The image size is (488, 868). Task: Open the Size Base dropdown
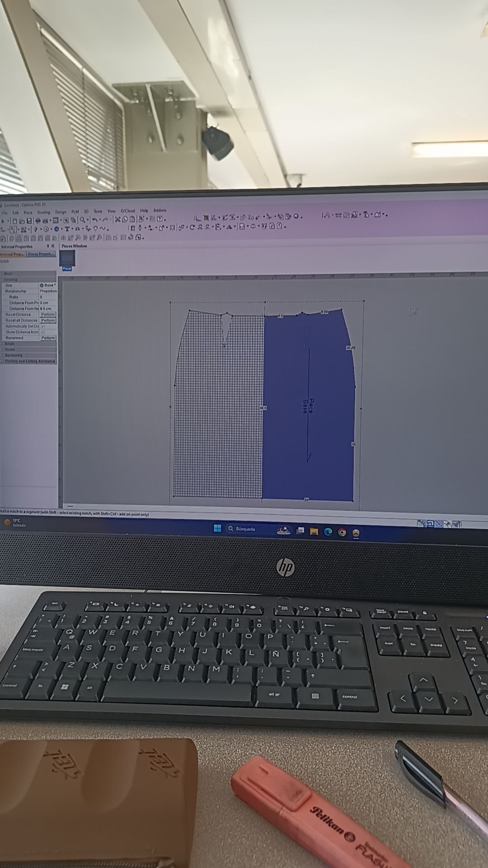click(x=48, y=285)
